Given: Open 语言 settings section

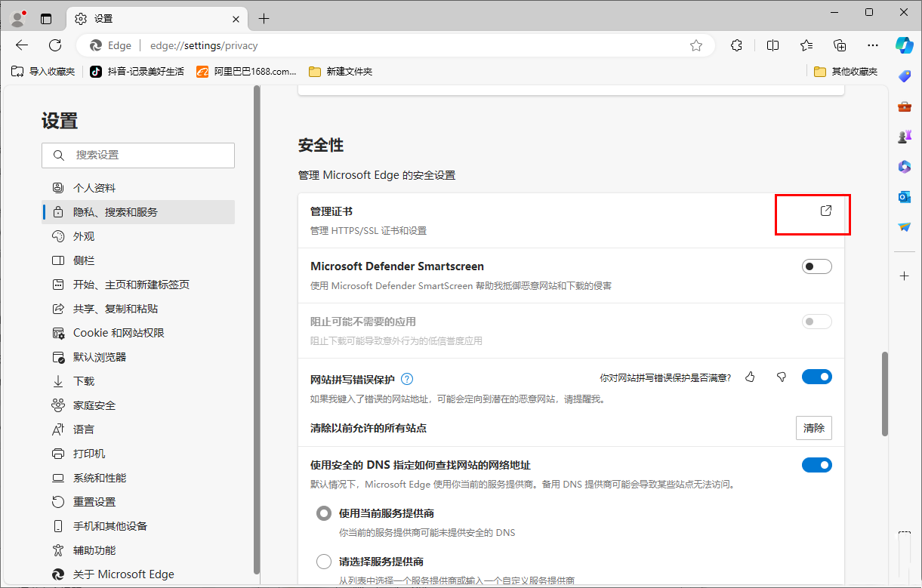Looking at the screenshot, I should [x=138, y=429].
